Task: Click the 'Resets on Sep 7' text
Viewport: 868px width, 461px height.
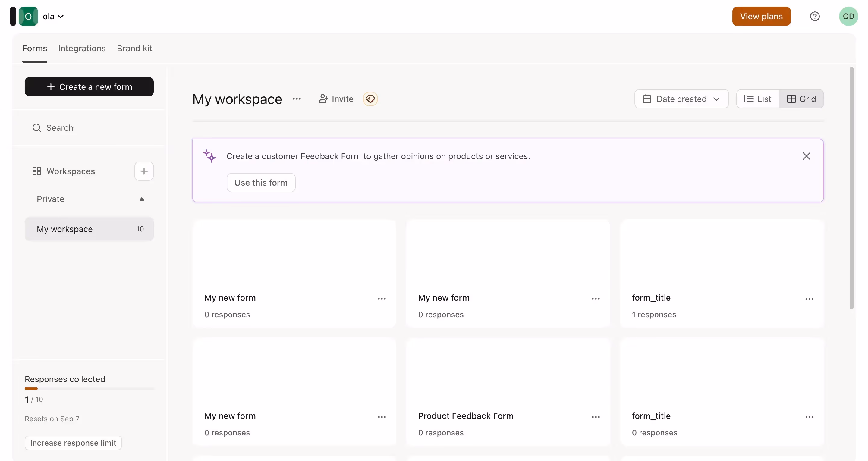Action: (x=52, y=419)
